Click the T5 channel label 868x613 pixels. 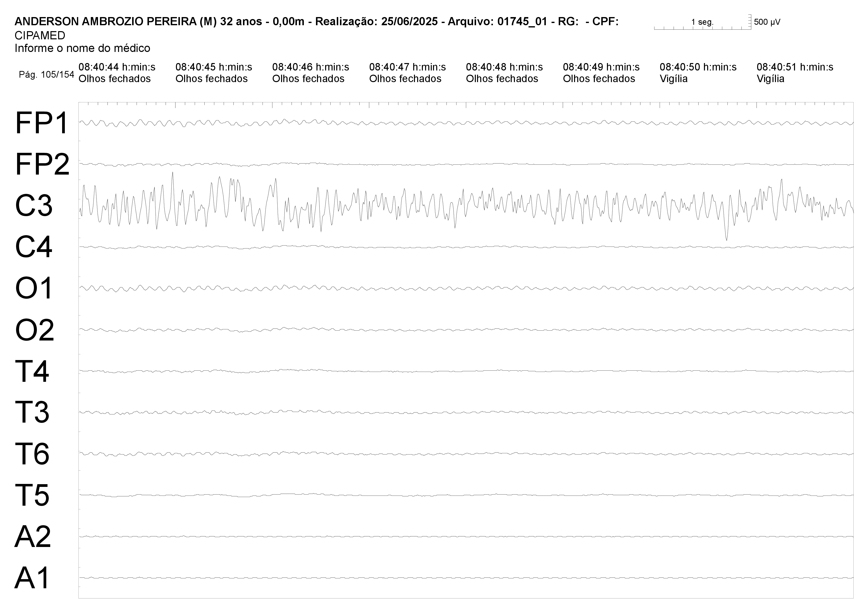point(32,495)
